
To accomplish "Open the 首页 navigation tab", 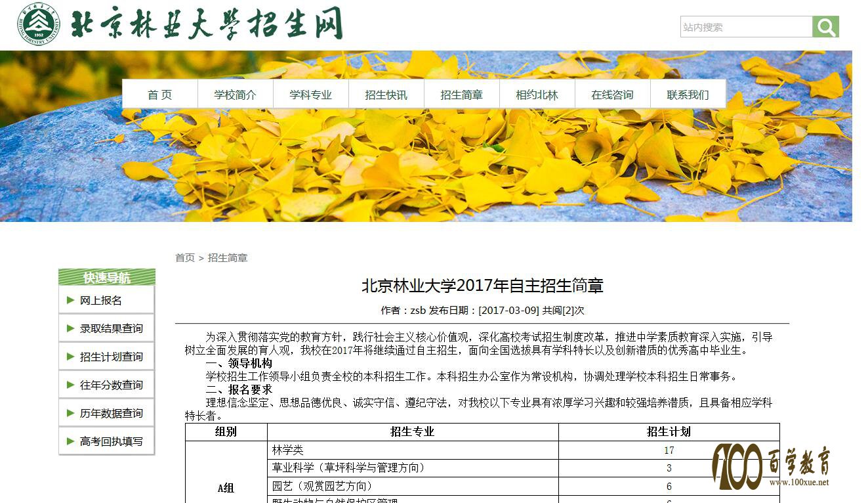I will click(x=160, y=95).
